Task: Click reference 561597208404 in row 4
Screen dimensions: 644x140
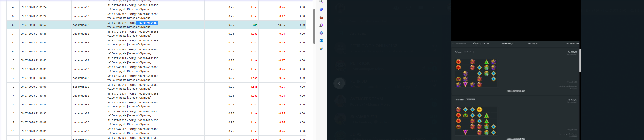Action: 117,5
